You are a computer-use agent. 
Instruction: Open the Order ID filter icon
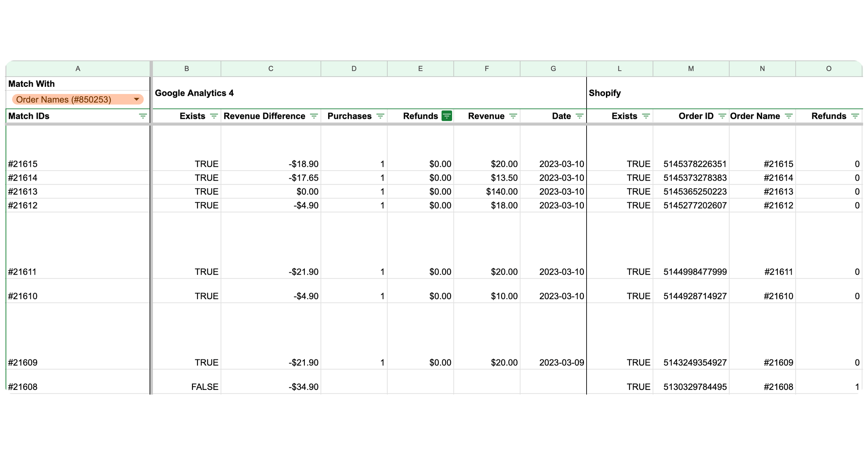722,116
